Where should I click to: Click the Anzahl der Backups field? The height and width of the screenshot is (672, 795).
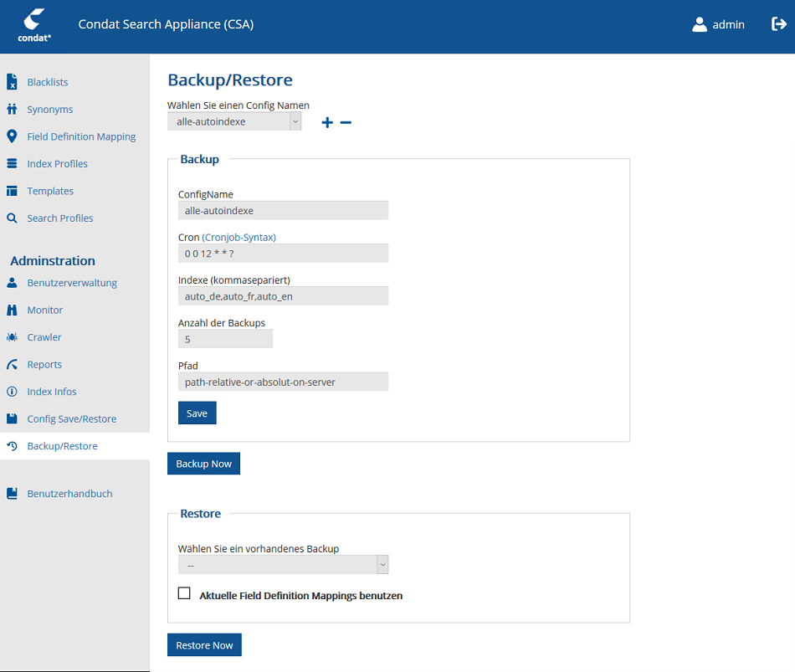point(225,339)
